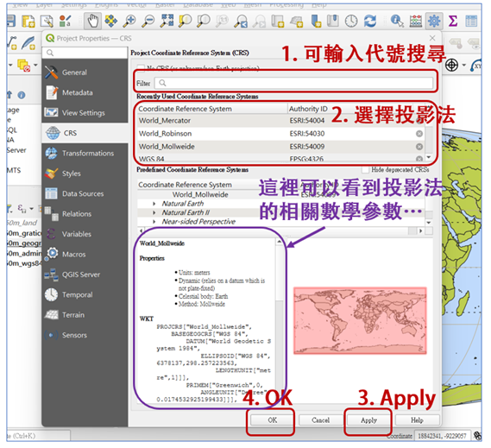The image size is (491, 448).
Task: Open the Metadata tab
Action: click(x=85, y=92)
